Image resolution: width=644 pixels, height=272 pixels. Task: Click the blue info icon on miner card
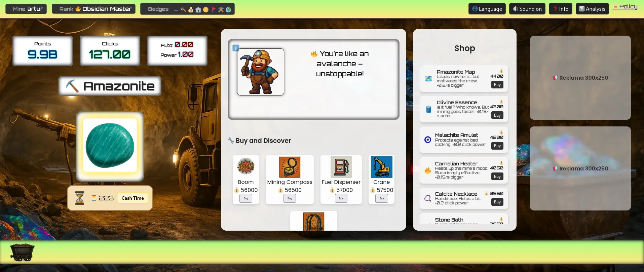click(236, 48)
